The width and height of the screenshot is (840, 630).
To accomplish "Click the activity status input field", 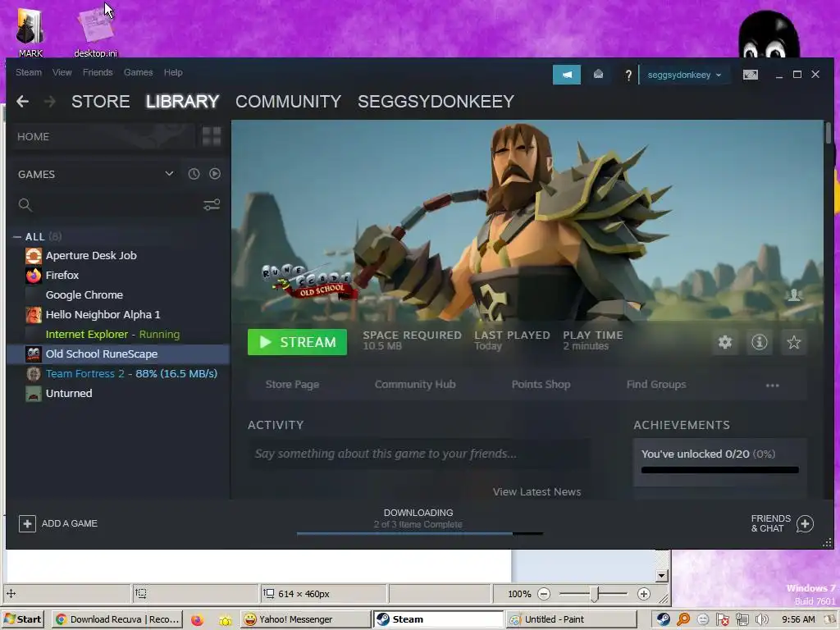I will 419,454.
